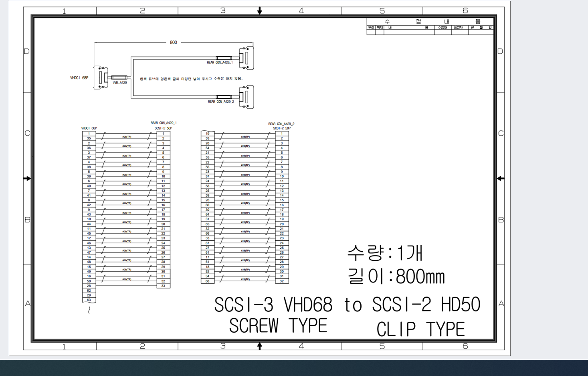Click zone number 5 on top border
588x376 pixels.
pyautogui.click(x=382, y=11)
